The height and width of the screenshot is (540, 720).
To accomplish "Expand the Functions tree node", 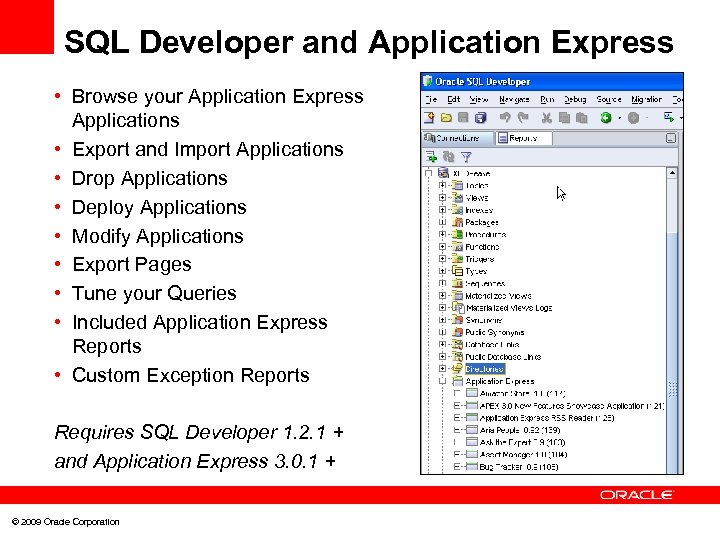I will tap(442, 247).
